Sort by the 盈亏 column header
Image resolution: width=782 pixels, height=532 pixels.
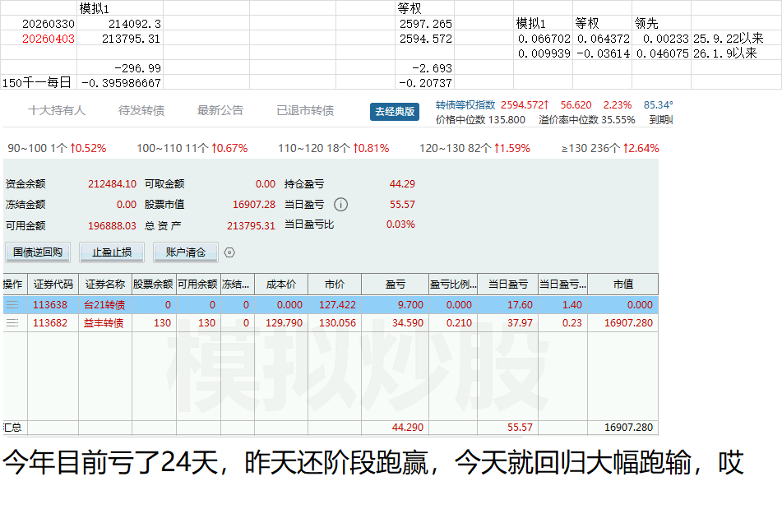point(395,285)
